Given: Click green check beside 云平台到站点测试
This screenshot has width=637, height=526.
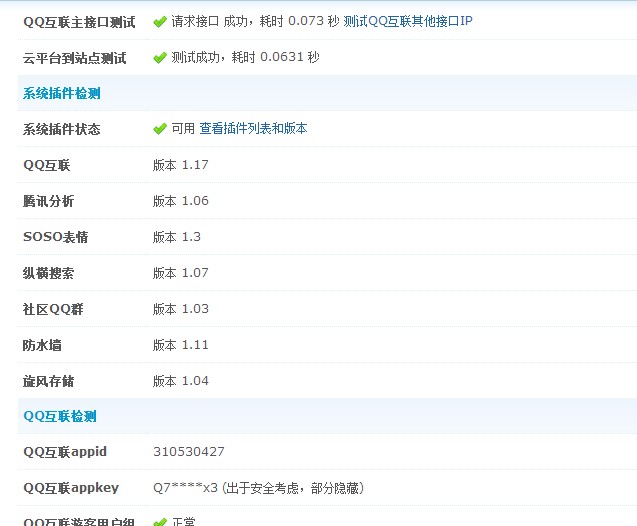Looking at the screenshot, I should click(160, 58).
